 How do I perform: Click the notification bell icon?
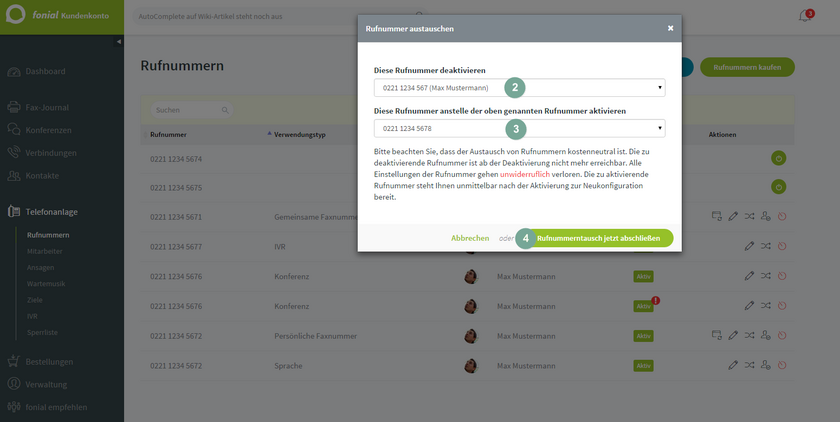pyautogui.click(x=805, y=16)
